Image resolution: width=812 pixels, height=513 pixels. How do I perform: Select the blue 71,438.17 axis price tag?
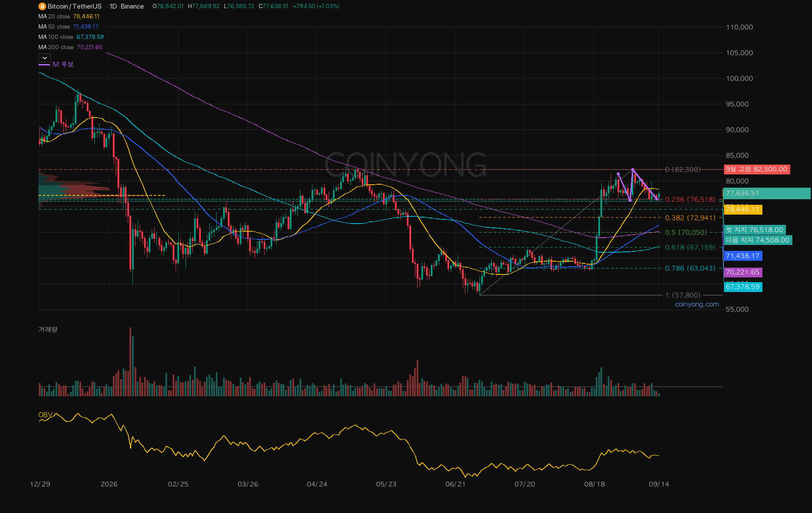pyautogui.click(x=743, y=256)
